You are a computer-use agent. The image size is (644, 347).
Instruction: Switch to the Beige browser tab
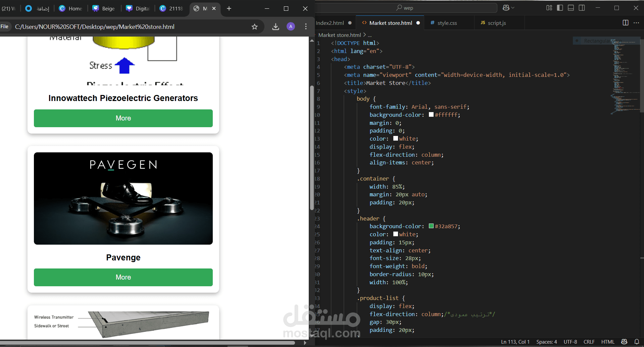104,8
